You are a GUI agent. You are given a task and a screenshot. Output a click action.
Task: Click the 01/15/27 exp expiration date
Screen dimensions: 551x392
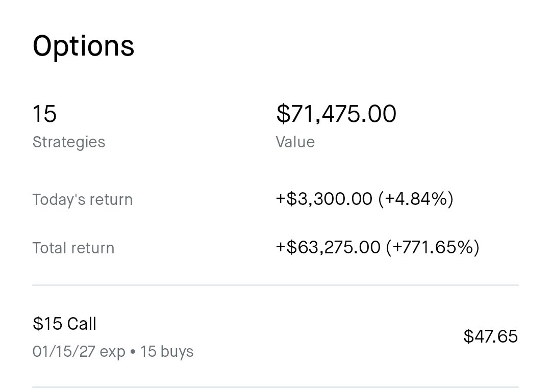79,352
